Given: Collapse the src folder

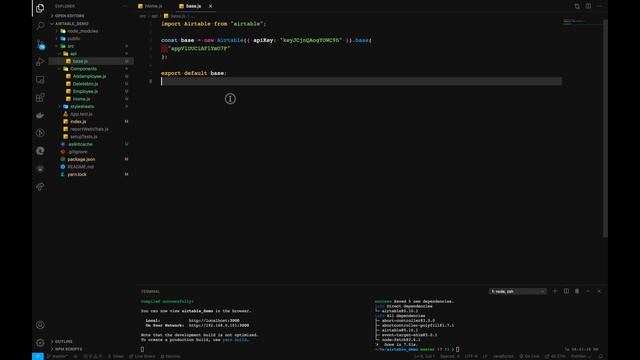Looking at the screenshot, I should (x=71, y=46).
